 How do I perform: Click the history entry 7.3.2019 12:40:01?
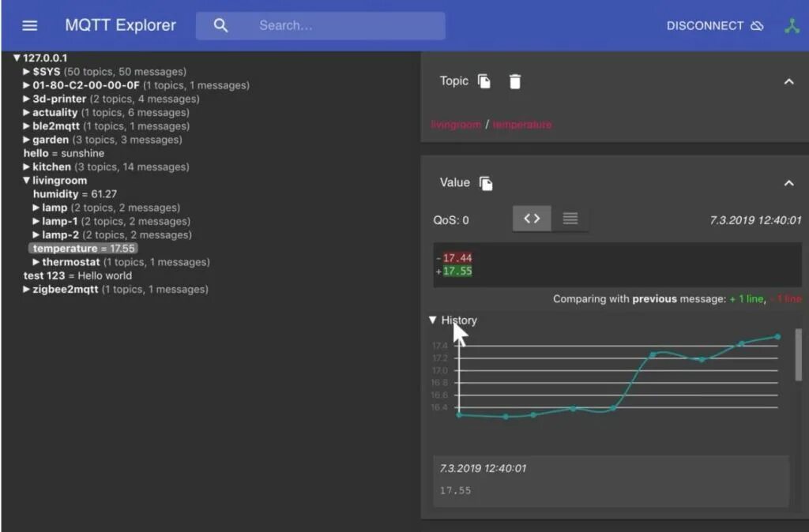(611, 481)
